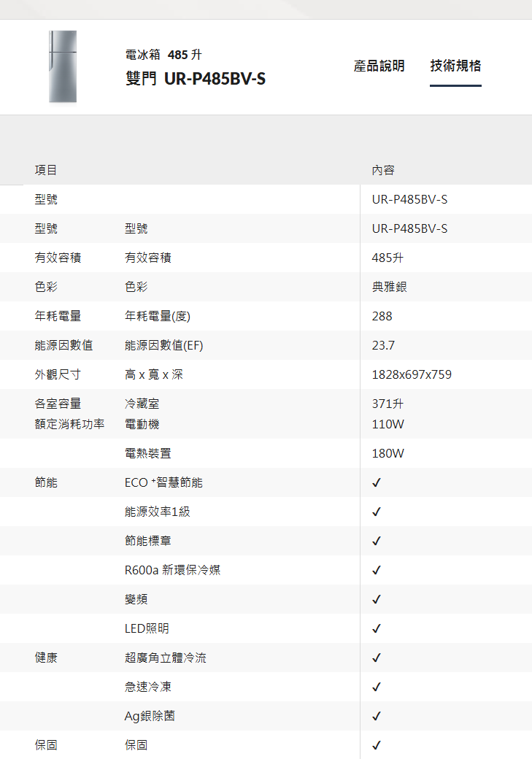
Task: Select the 485升 capacity value
Action: pyautogui.click(x=388, y=258)
